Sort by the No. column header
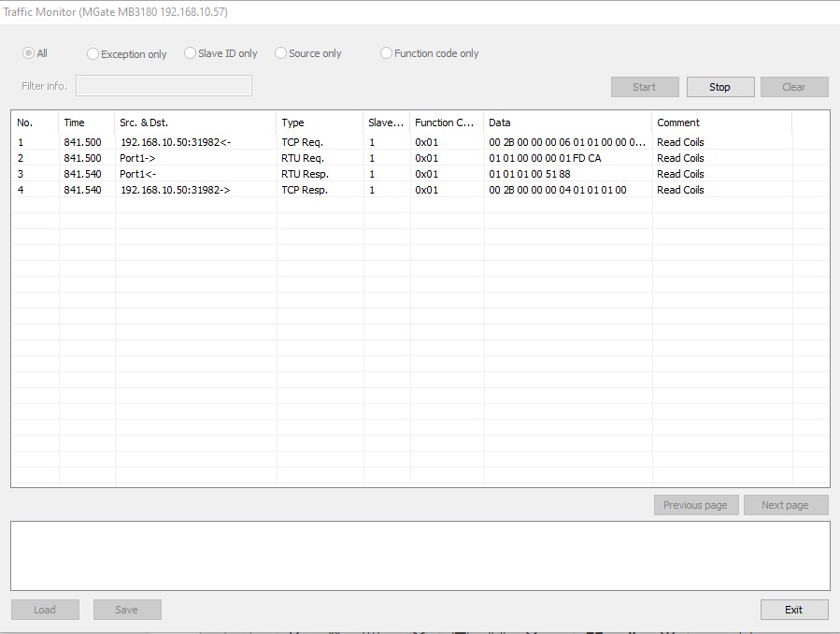 [35, 122]
